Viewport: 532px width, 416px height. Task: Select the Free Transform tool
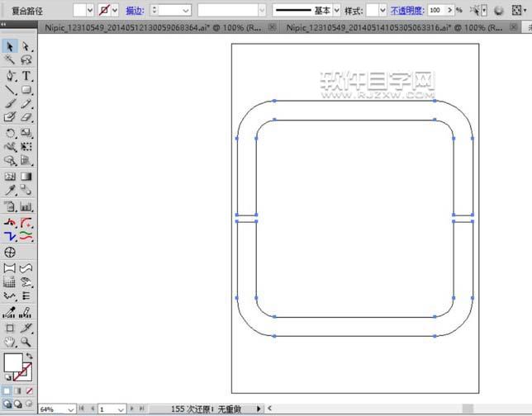[26, 146]
